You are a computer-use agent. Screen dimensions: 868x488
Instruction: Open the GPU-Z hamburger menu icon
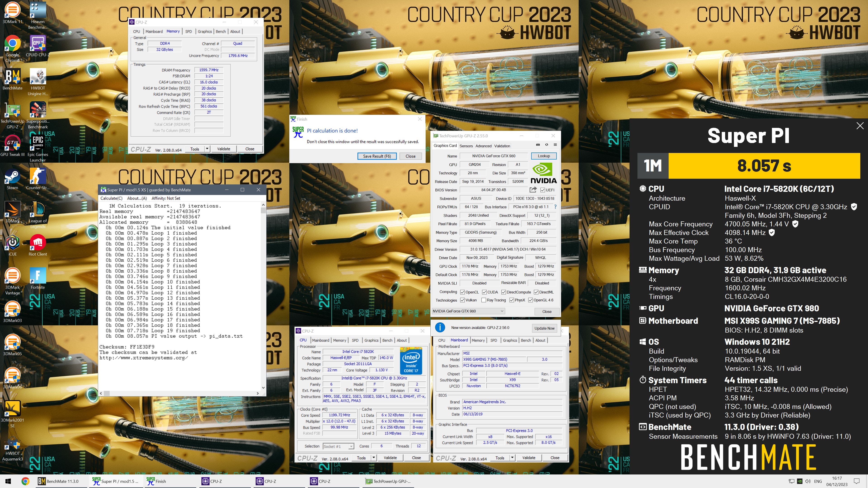pos(555,145)
